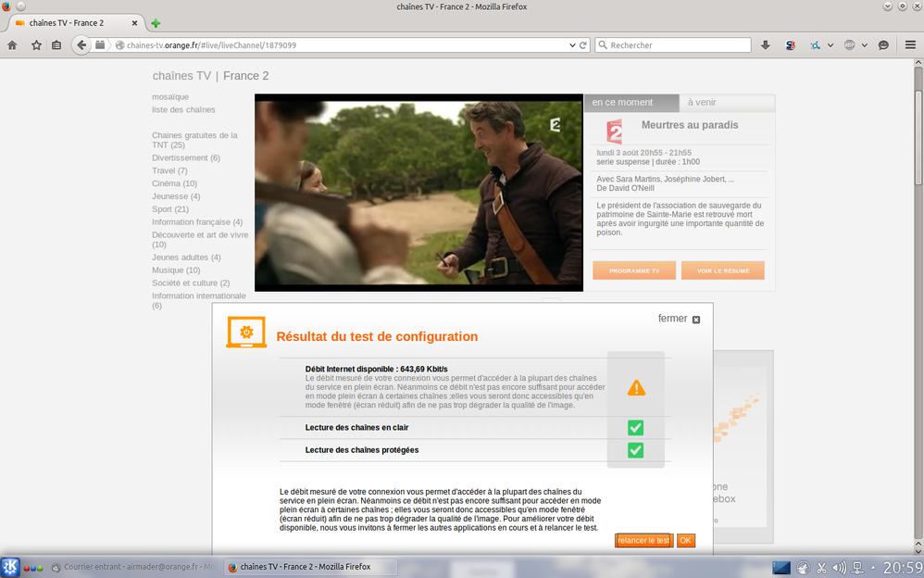
Task: Open the Downloads arrow icon
Action: 766,44
